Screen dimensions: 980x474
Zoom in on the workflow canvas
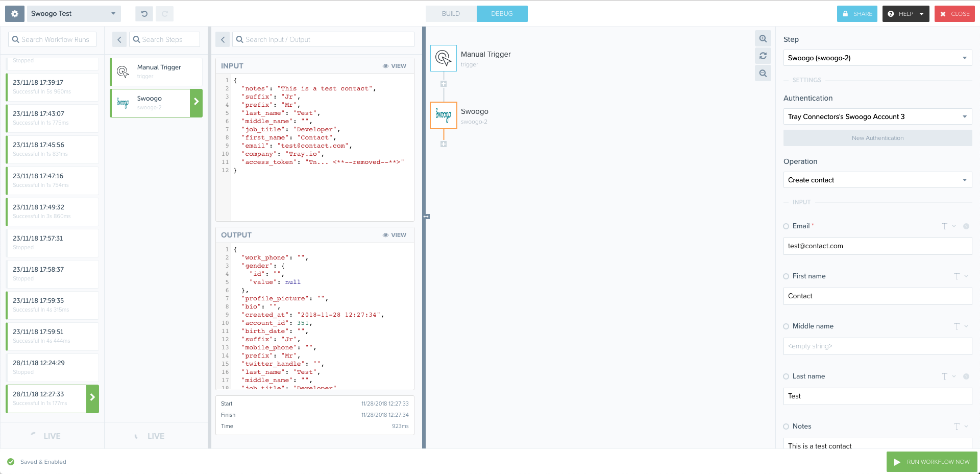pos(763,39)
